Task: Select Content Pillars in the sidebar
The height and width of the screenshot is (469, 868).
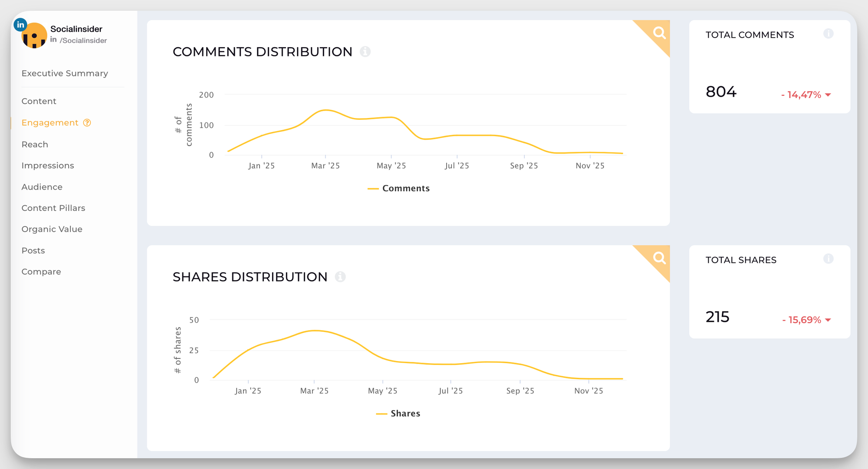Action: click(x=53, y=208)
